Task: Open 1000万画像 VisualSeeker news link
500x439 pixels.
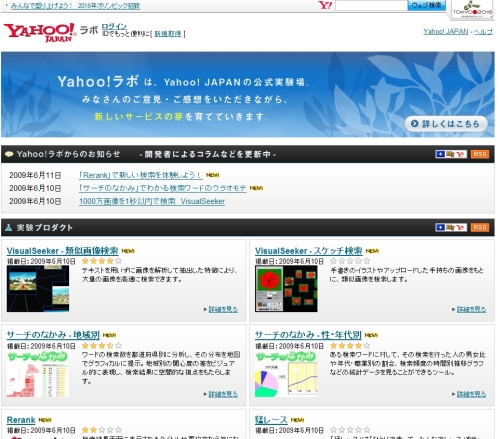Action: coord(152,201)
